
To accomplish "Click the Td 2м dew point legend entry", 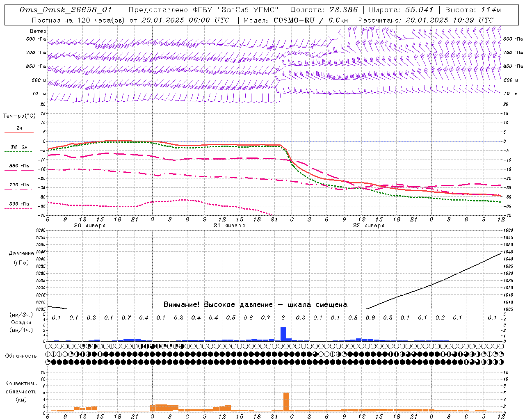I will 19,147.
